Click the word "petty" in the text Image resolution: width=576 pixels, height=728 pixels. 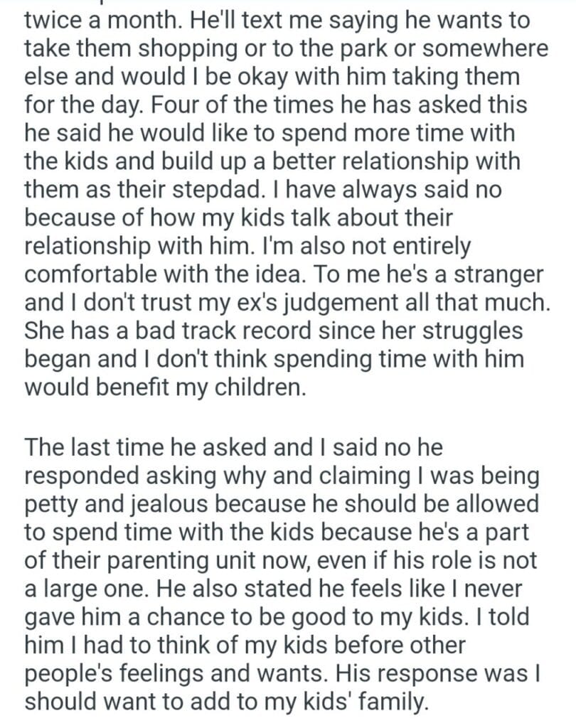(x=55, y=505)
